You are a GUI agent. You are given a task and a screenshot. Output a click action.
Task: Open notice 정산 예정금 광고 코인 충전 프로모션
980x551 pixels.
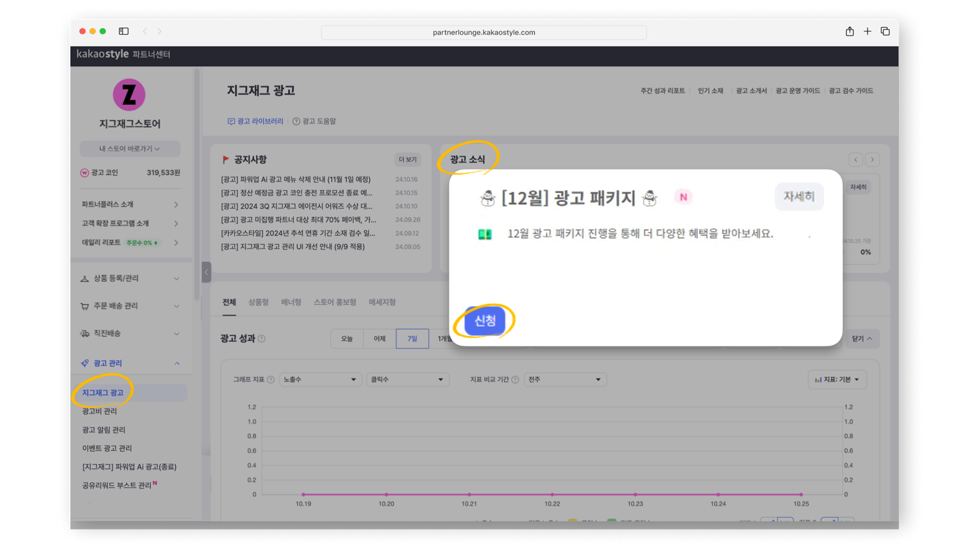297,193
